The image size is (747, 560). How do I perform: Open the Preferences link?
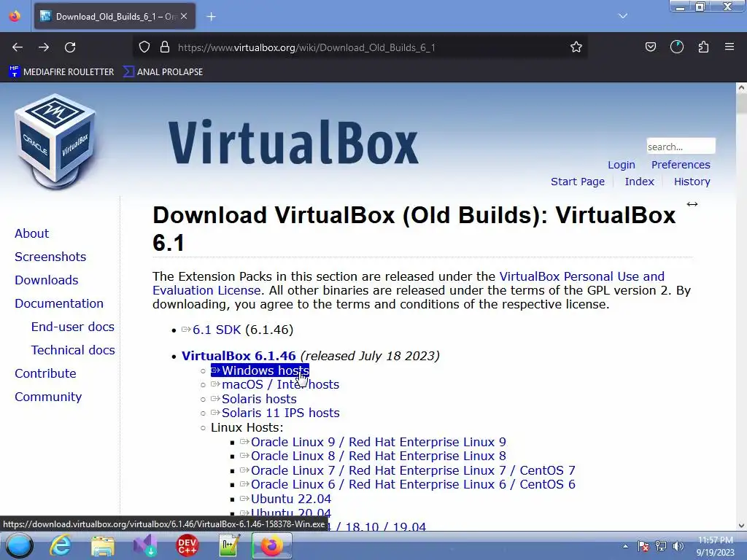pyautogui.click(x=681, y=165)
